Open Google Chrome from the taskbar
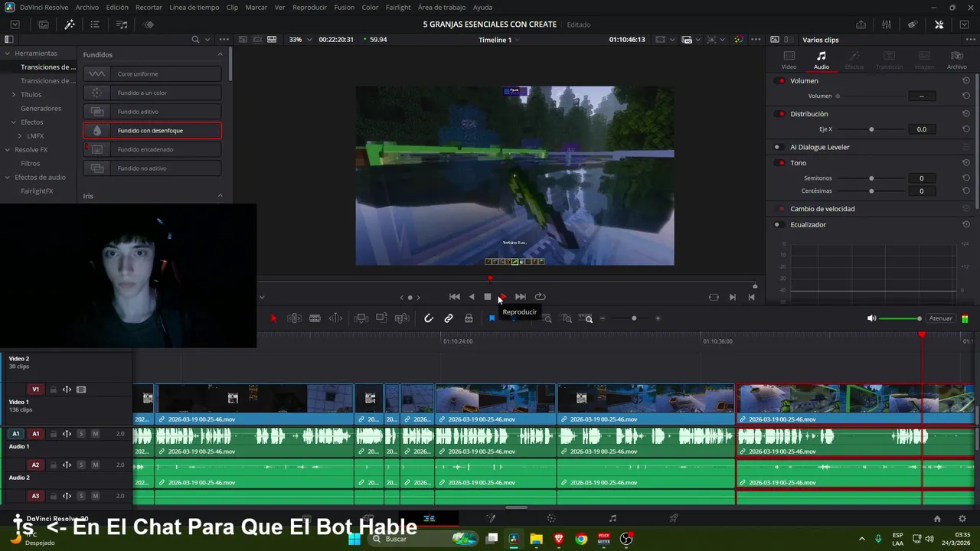980x551 pixels. [581, 539]
